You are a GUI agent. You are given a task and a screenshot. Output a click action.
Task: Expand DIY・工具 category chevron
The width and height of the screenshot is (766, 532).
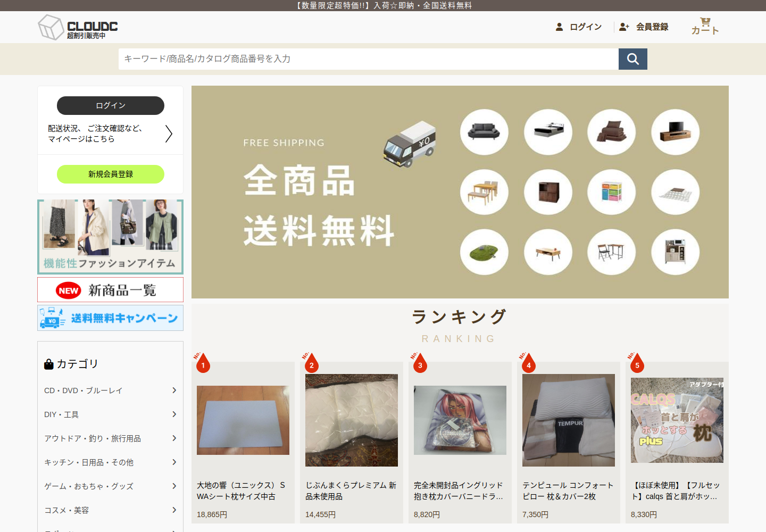tap(174, 414)
